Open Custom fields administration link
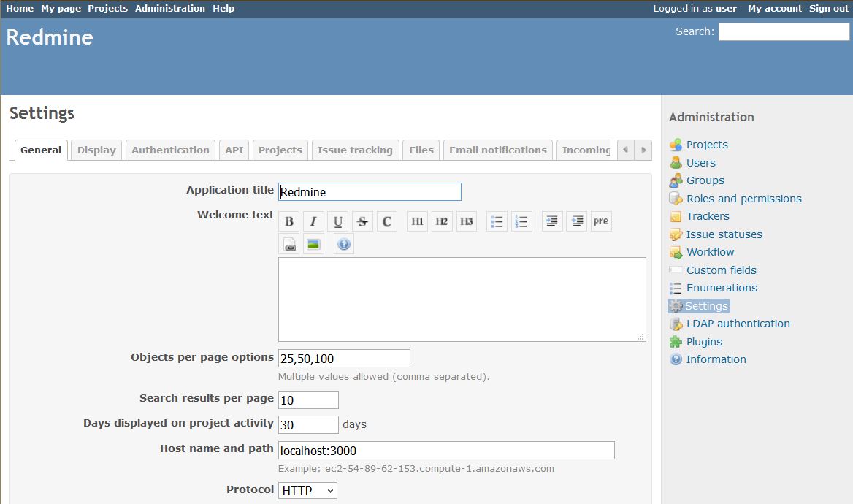Screen dimensions: 853x504 click(x=722, y=270)
